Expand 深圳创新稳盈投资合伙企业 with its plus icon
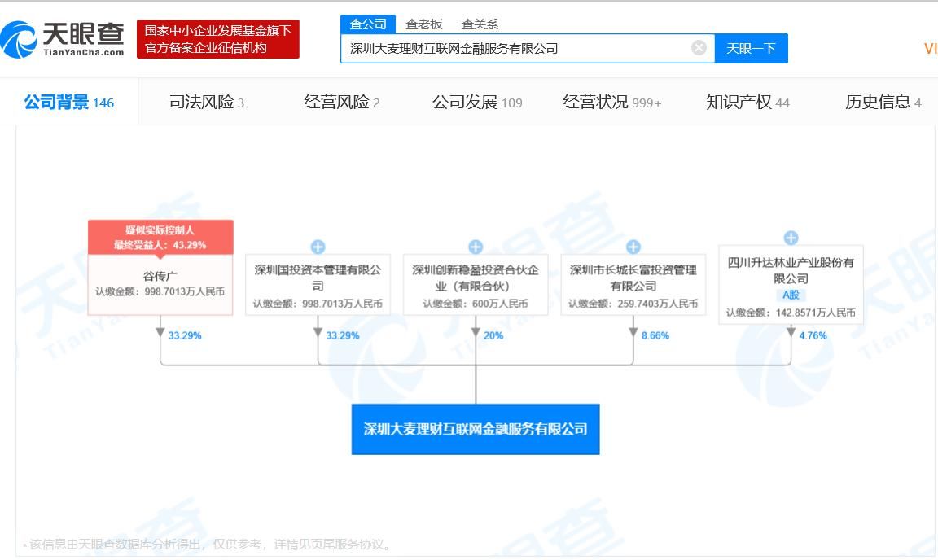Viewport: 938px width, 560px height. pyautogui.click(x=476, y=247)
